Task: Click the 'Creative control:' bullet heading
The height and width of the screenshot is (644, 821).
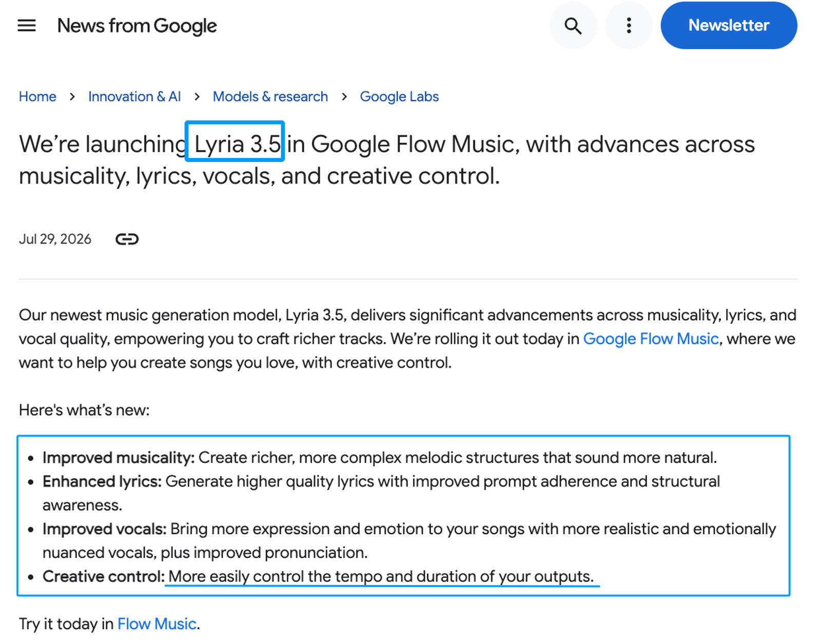Action: click(x=104, y=576)
